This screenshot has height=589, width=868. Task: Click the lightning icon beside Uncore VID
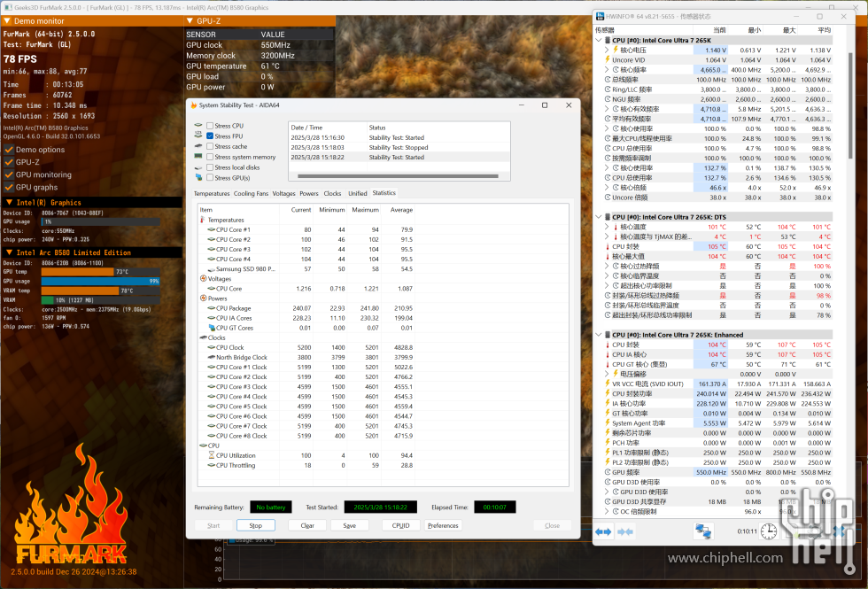pyautogui.click(x=608, y=60)
